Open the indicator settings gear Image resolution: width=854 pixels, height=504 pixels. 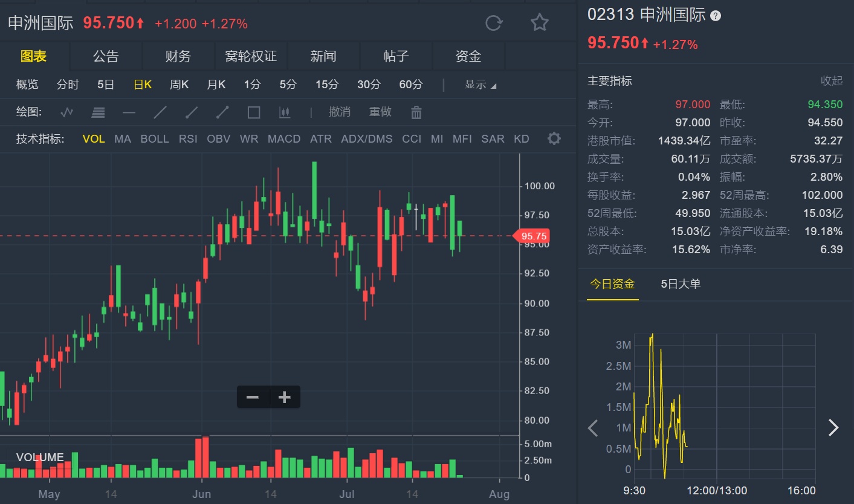click(x=554, y=139)
